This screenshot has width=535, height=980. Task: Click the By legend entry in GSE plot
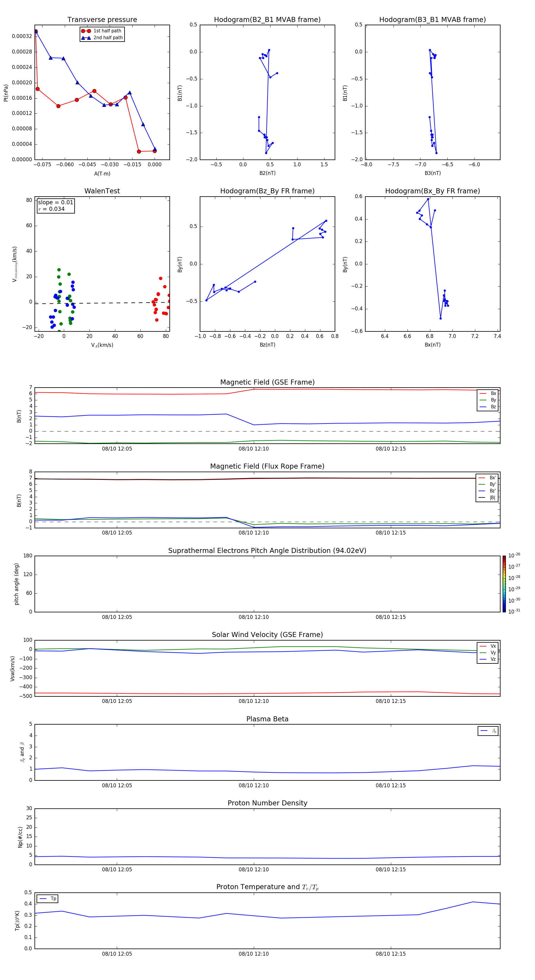[x=488, y=400]
